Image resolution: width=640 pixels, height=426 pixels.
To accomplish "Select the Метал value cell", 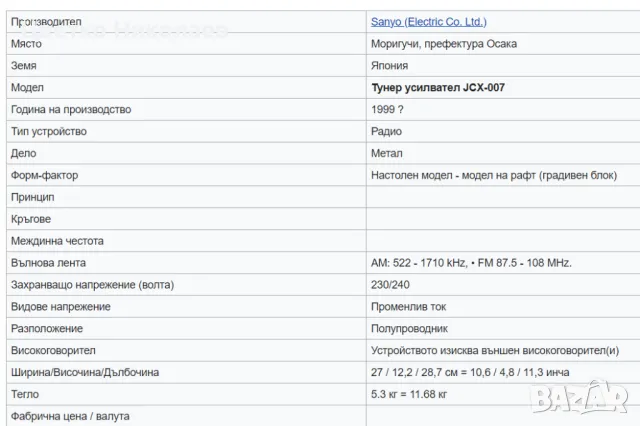I will click(x=386, y=153).
